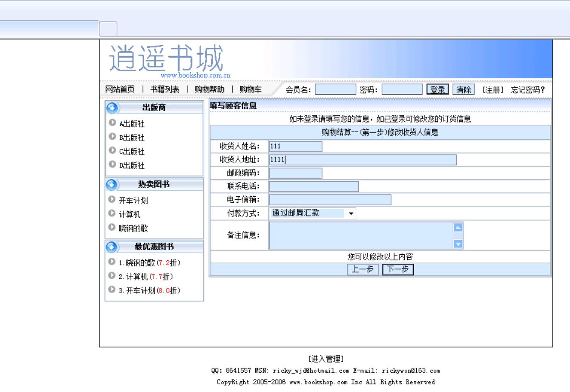Open the C出版社 publisher link
The width and height of the screenshot is (570, 392).
(x=132, y=151)
